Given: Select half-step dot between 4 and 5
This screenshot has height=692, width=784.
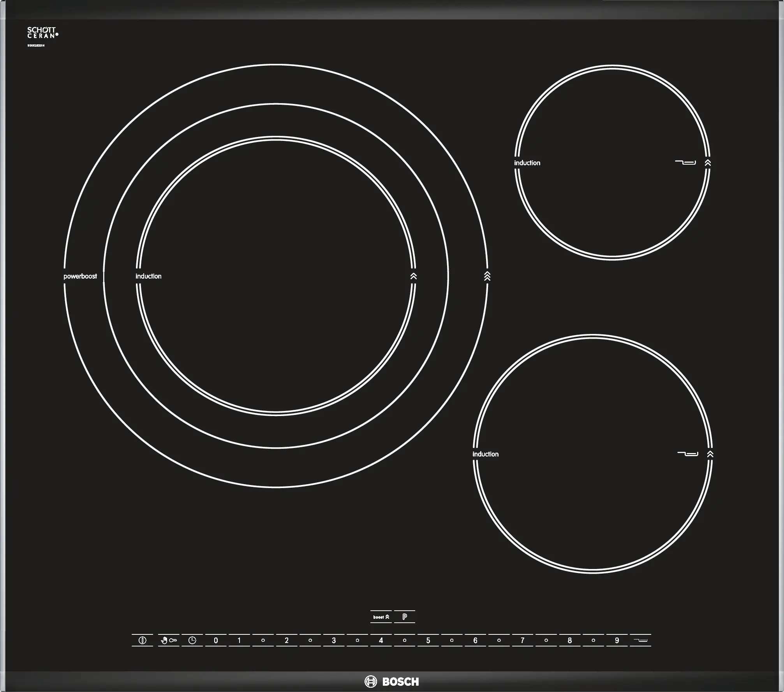Looking at the screenshot, I should coord(405,640).
